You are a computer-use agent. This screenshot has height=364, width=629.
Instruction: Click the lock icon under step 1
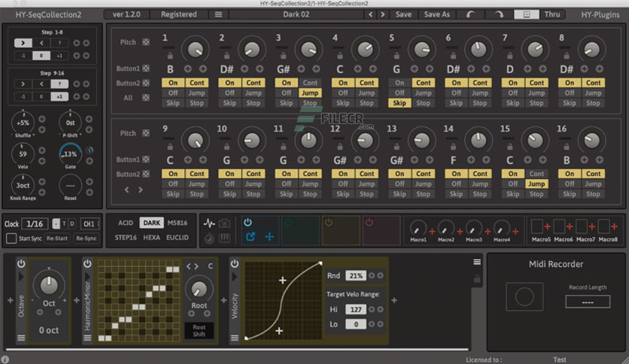pyautogui.click(x=170, y=56)
